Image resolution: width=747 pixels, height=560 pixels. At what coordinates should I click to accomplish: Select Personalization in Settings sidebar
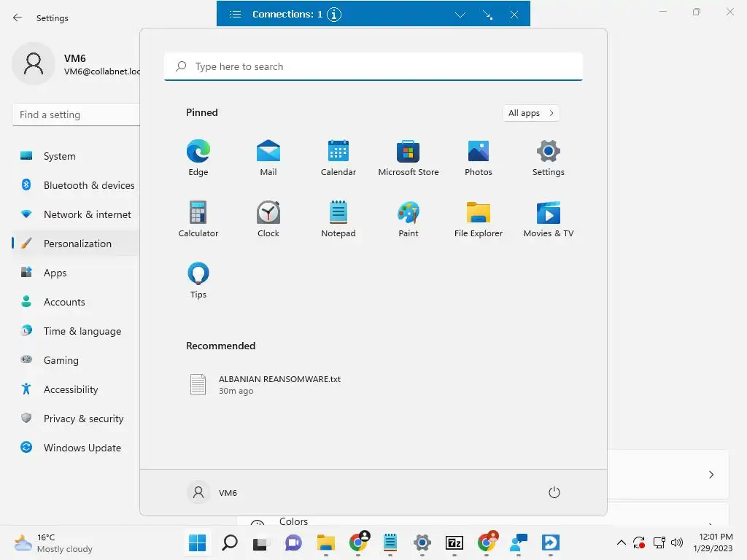click(x=76, y=244)
